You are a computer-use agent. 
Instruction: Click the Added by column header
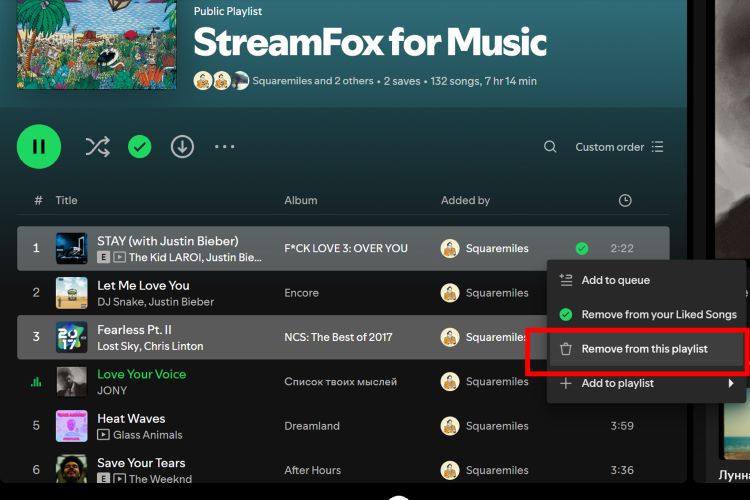pos(465,200)
